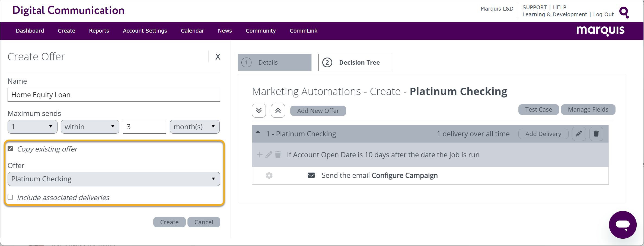Screen dimensions: 644x246
Task: Click the Manage Fields button
Action: click(x=588, y=109)
